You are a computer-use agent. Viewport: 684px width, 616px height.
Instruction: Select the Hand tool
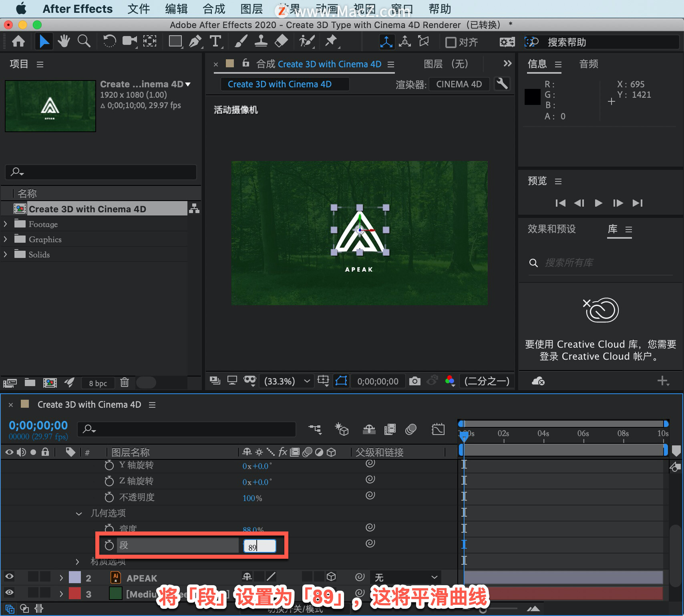pos(64,41)
